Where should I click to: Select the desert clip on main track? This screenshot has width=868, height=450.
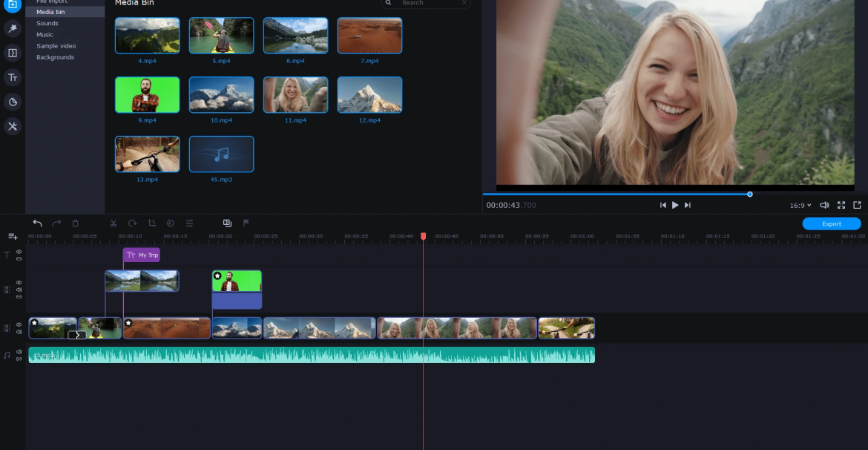[x=167, y=328]
